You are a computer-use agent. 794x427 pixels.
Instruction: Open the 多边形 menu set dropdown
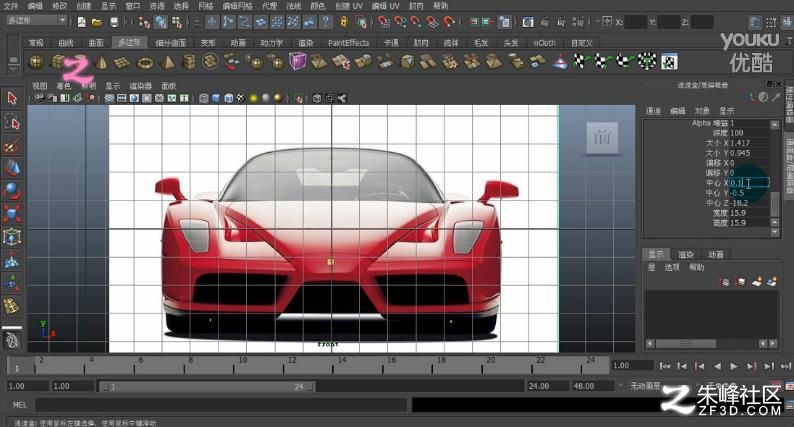(36, 20)
